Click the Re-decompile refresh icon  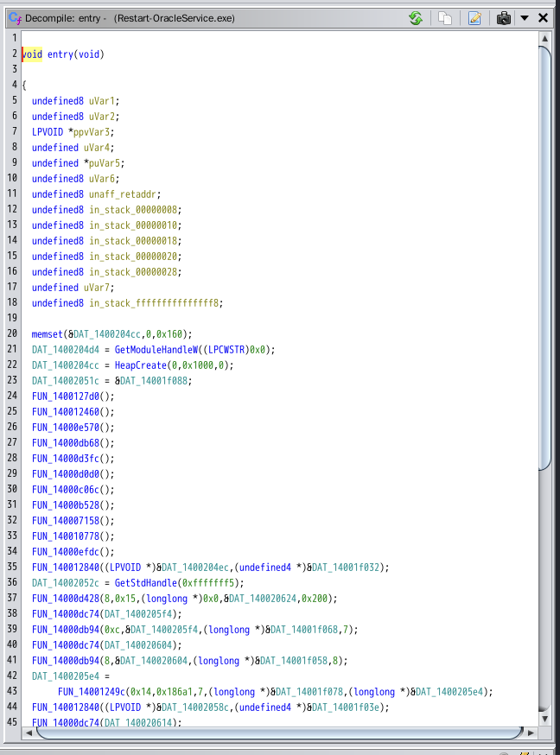[x=416, y=18]
